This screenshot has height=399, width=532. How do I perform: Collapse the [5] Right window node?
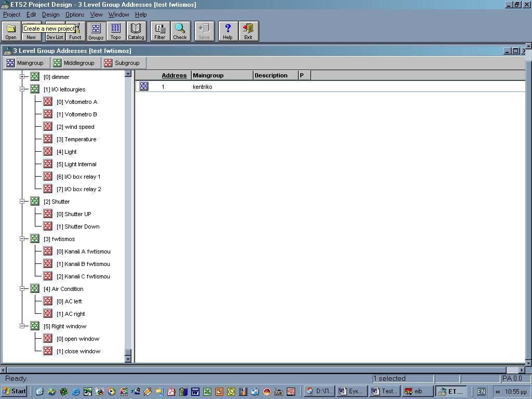tap(22, 326)
